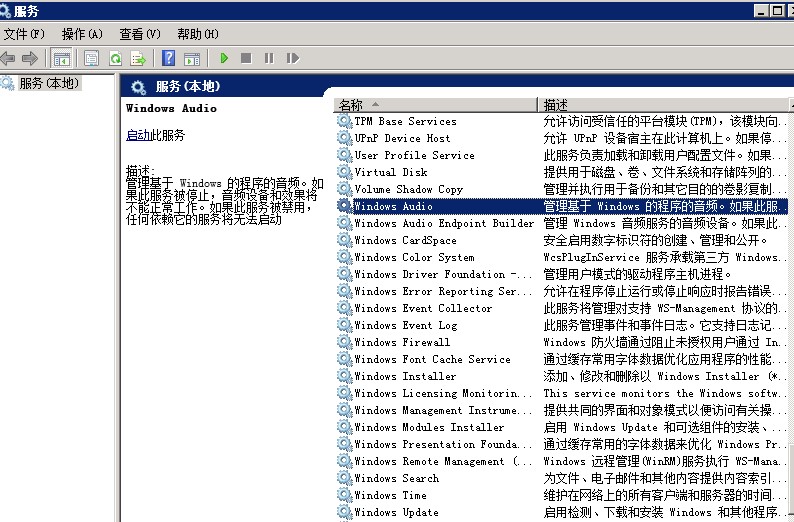This screenshot has height=522, width=794.
Task: Select Windows Modules Installer service
Action: (x=561, y=427)
